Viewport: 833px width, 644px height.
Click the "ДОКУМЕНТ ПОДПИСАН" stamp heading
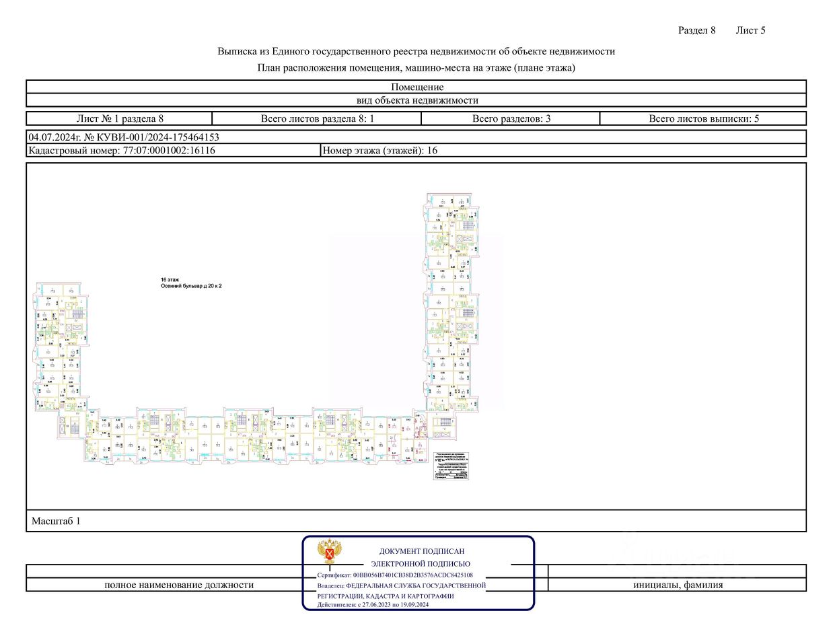point(421,551)
